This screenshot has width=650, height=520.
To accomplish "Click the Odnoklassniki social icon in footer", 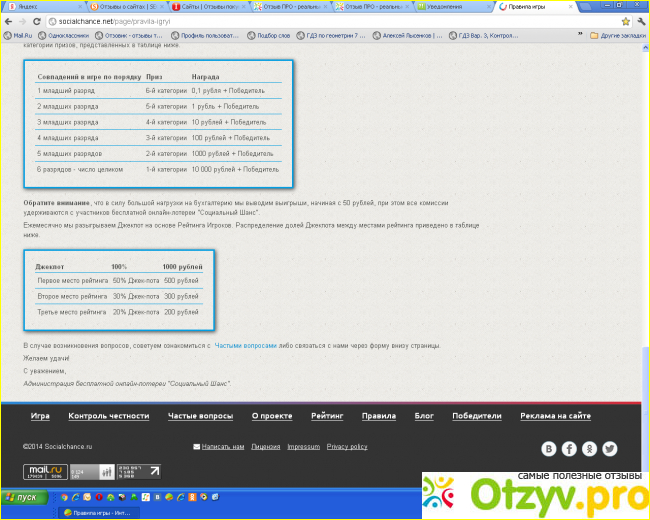I will click(x=590, y=449).
